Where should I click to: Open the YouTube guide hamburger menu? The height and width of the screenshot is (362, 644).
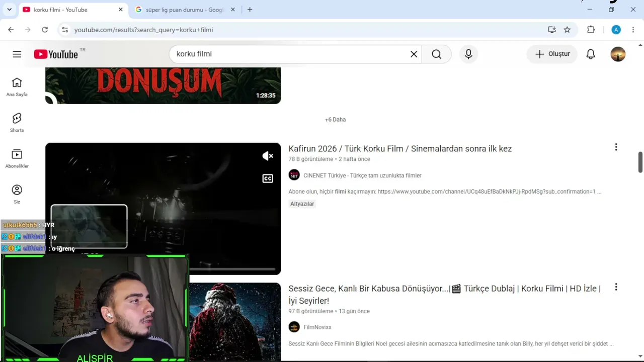point(17,54)
